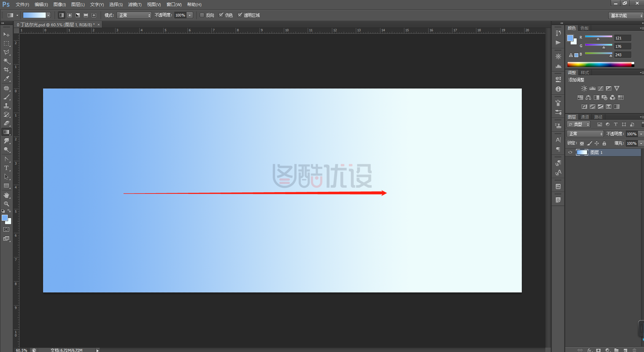This screenshot has height=352, width=644.
Task: Select the Eyedropper tool
Action: 6,79
